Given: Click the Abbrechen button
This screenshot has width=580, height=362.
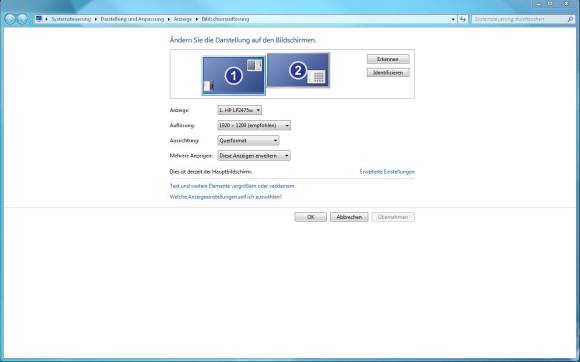Looking at the screenshot, I should [x=349, y=217].
